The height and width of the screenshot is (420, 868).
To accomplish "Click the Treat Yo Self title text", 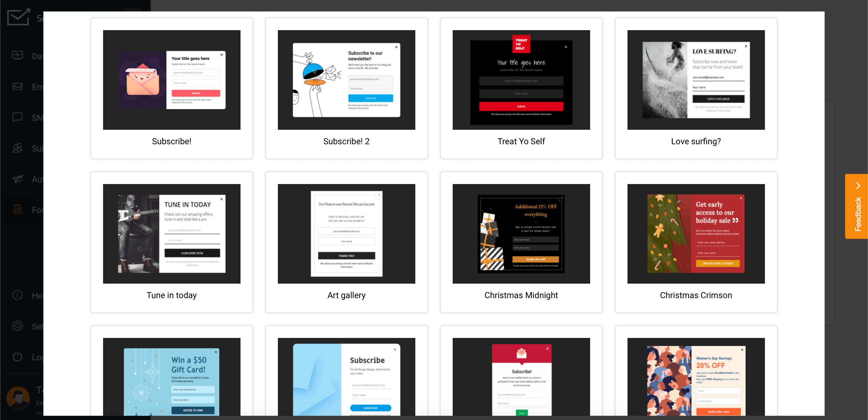I will point(521,141).
